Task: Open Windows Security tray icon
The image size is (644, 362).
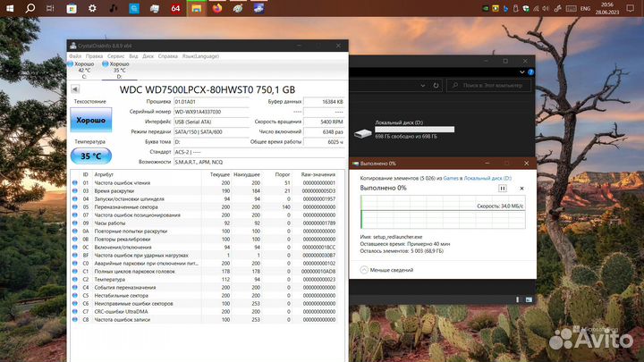Action: tap(526, 9)
